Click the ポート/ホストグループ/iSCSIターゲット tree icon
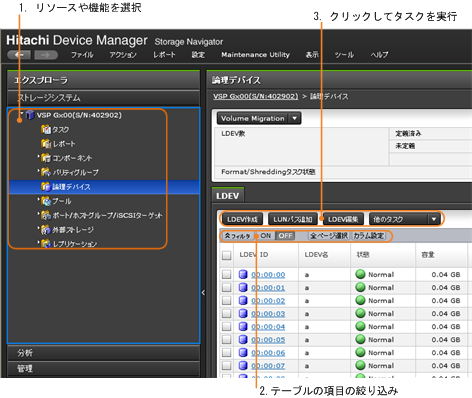Image resolution: width=472 pixels, height=398 pixels. point(46,215)
